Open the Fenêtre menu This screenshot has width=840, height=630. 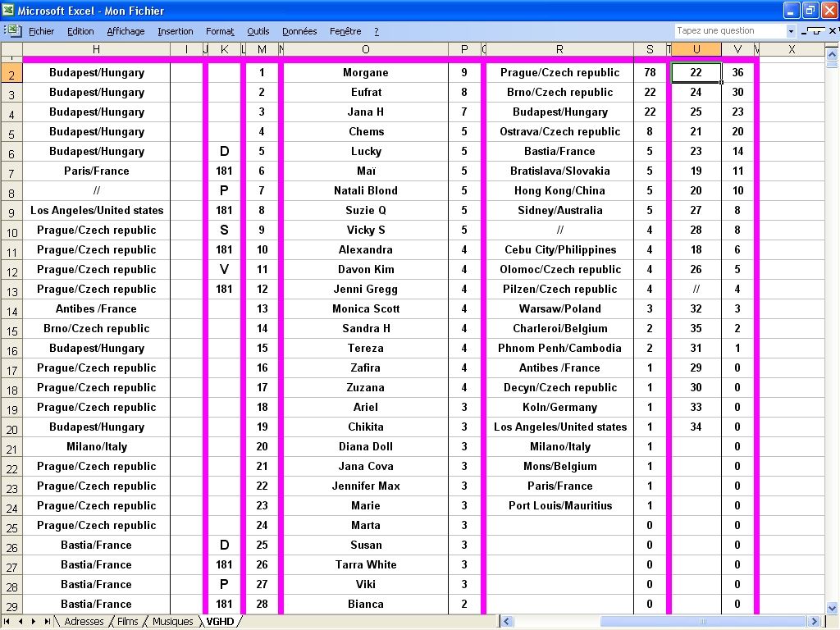point(345,31)
